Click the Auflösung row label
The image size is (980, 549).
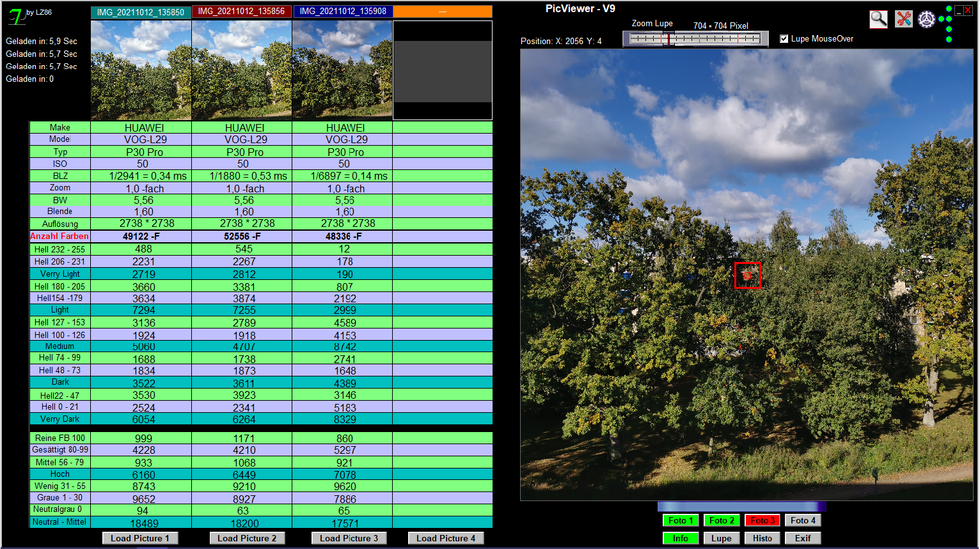[x=60, y=224]
